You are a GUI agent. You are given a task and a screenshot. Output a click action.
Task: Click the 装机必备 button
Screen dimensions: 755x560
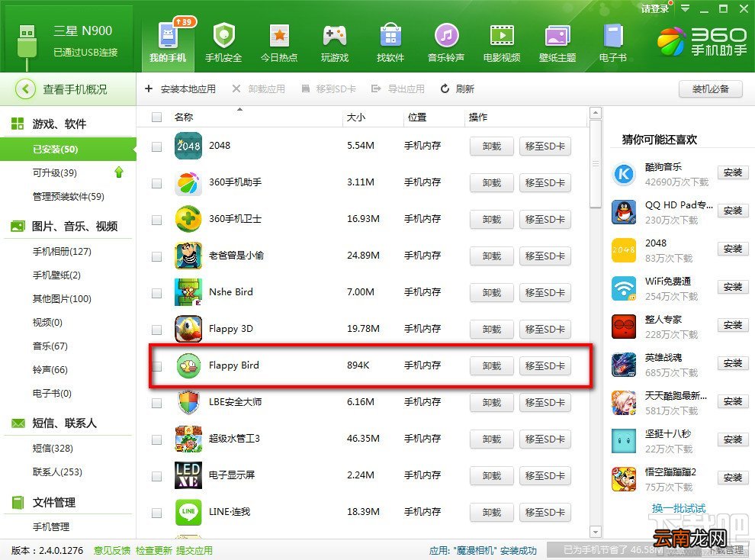tap(710, 89)
